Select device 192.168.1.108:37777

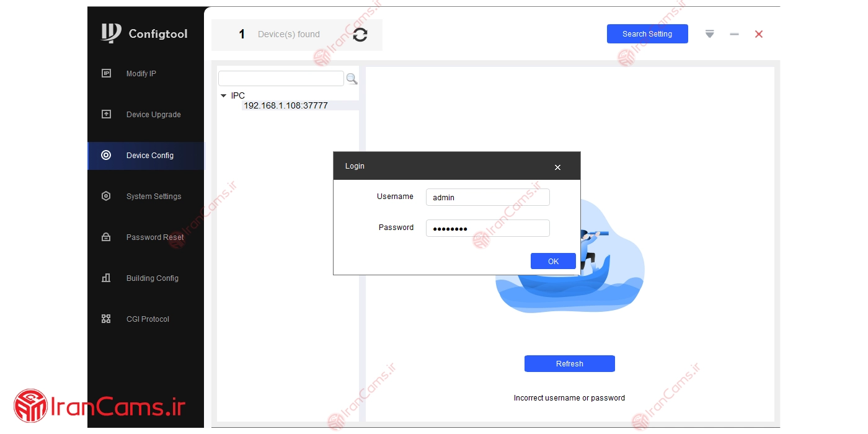pos(286,105)
